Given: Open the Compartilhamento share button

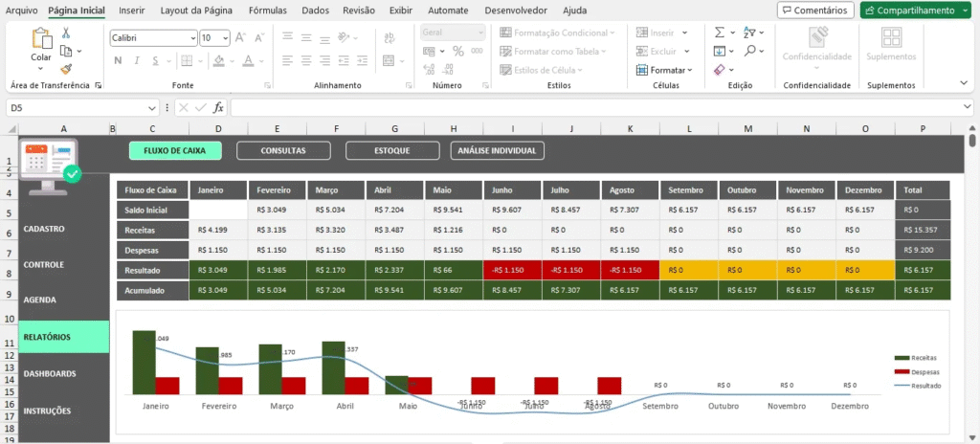Looking at the screenshot, I should tap(914, 11).
